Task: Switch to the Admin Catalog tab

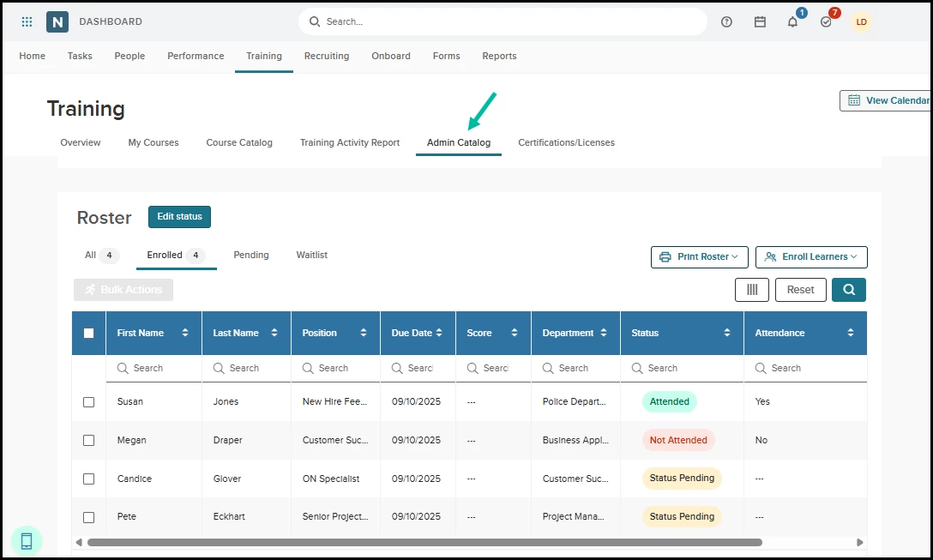Action: [x=459, y=143]
